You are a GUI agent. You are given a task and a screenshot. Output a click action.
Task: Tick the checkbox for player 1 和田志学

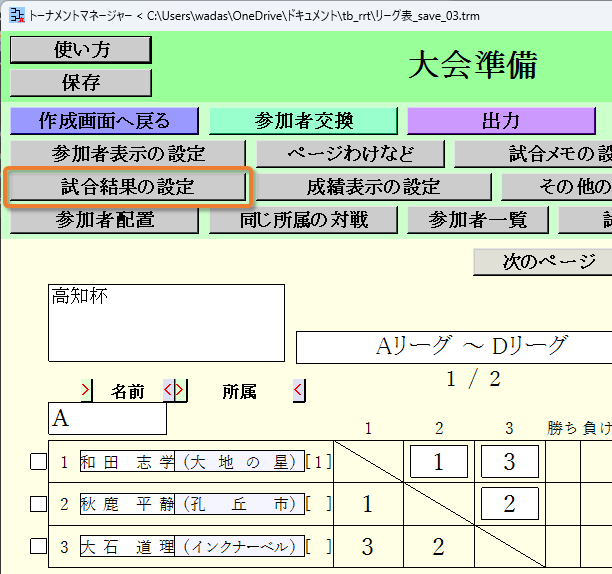click(x=38, y=462)
